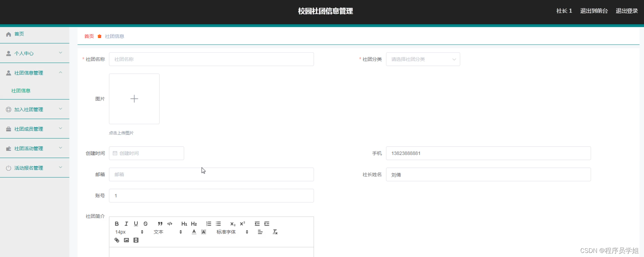
Task: Expand 社团成员管理 sidebar menu
Action: (x=34, y=129)
